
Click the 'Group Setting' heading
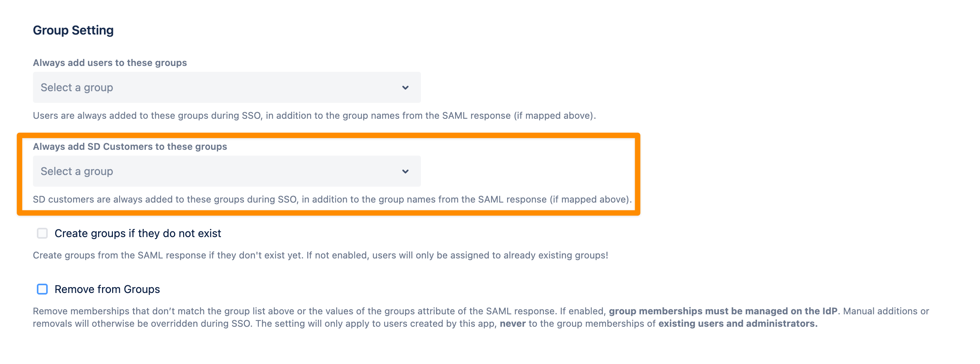point(73,30)
